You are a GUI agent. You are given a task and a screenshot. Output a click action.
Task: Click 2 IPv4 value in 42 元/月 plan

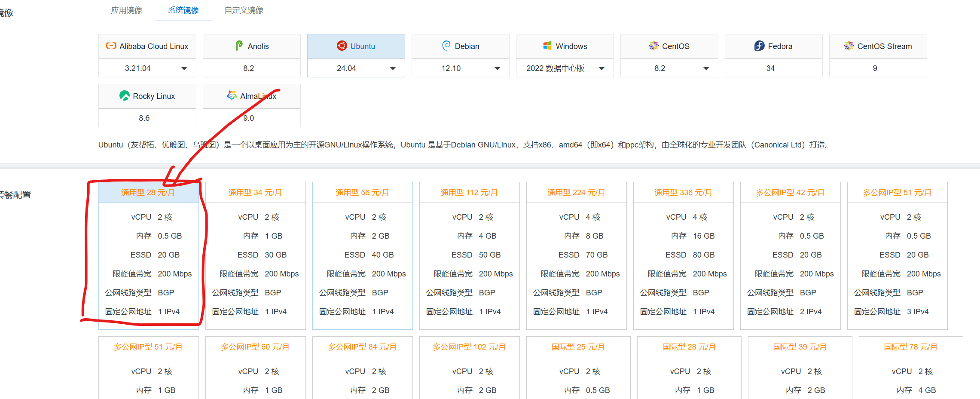(x=811, y=312)
